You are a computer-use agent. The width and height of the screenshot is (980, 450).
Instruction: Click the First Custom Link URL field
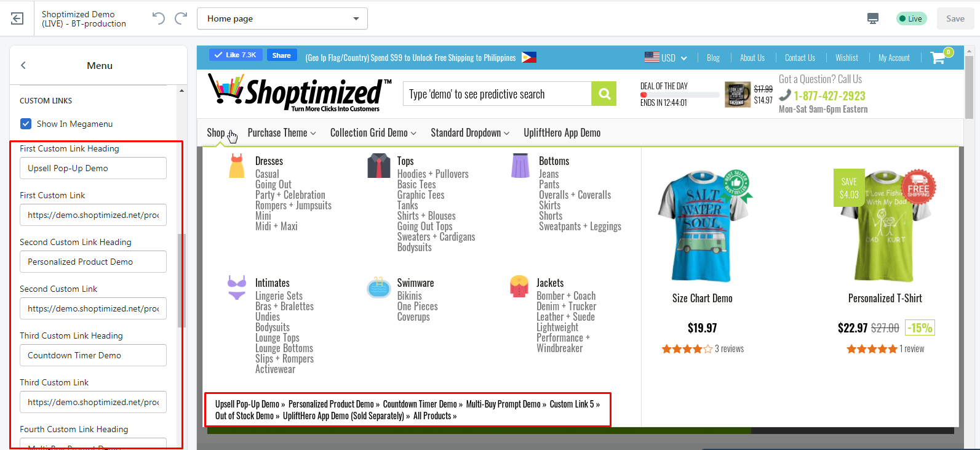[93, 215]
